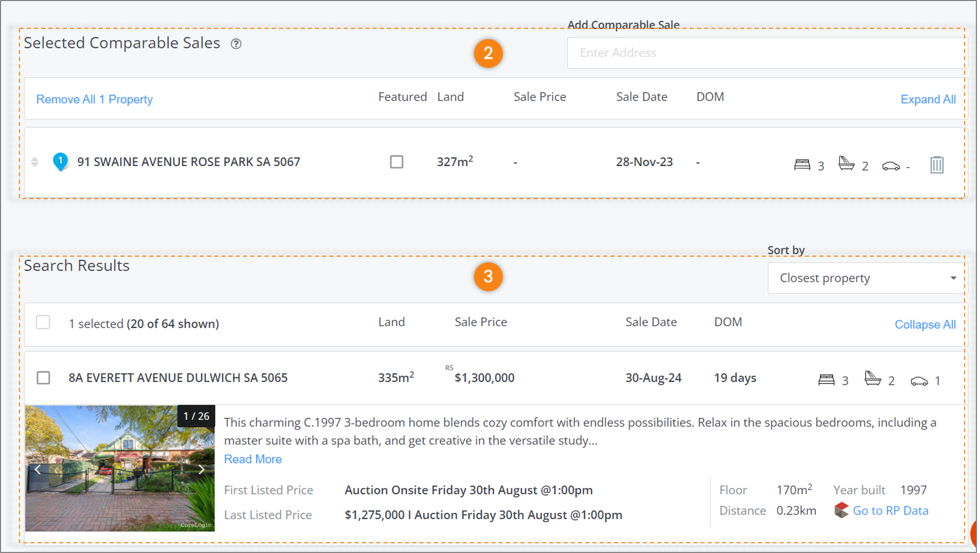Click the $1,300,000 sale price value
The height and width of the screenshot is (553, 980).
(x=484, y=378)
